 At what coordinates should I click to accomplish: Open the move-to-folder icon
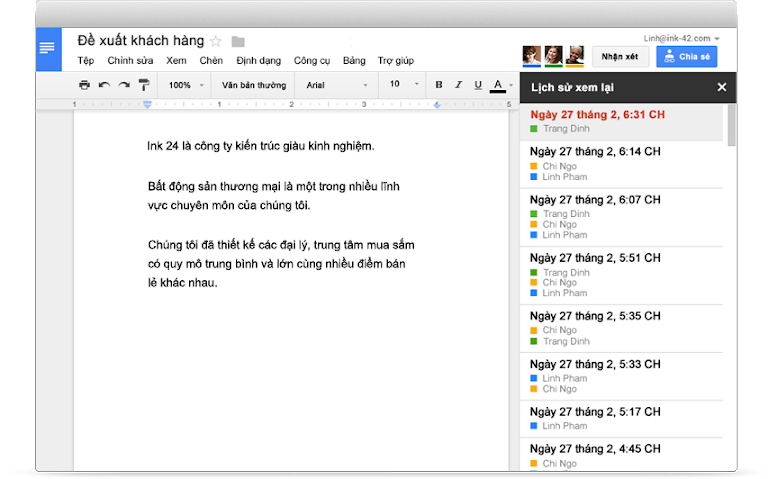pos(238,41)
